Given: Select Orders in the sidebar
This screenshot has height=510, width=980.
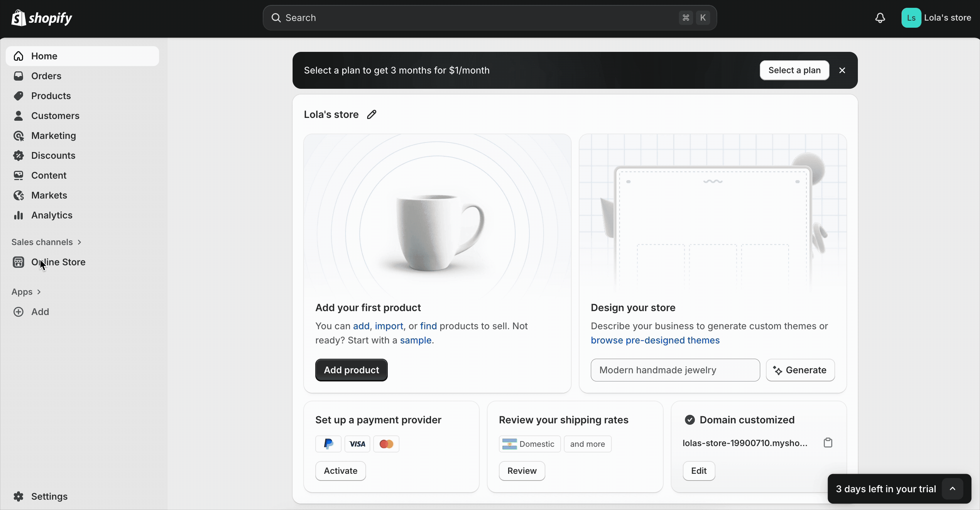Looking at the screenshot, I should click(x=46, y=76).
